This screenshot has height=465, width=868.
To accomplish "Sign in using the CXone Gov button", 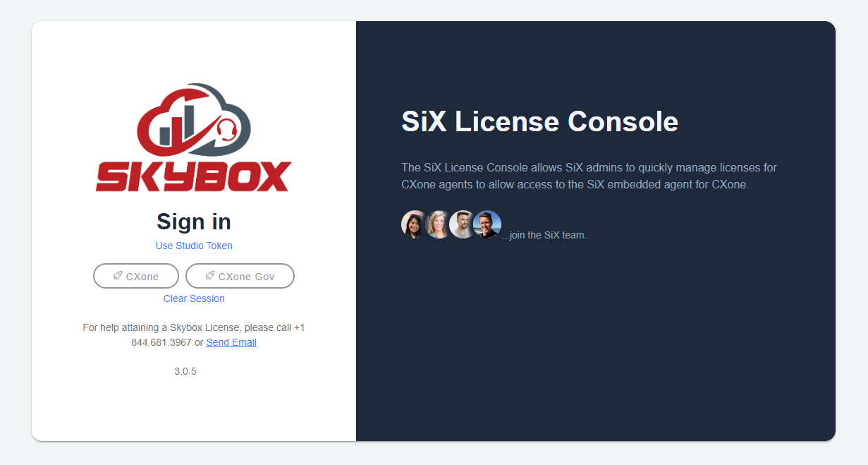I will (240, 276).
